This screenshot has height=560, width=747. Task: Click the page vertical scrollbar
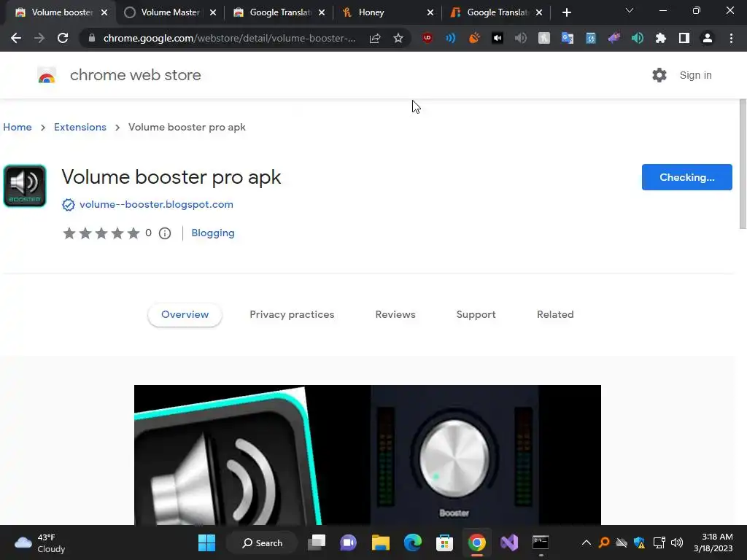pyautogui.click(x=743, y=164)
